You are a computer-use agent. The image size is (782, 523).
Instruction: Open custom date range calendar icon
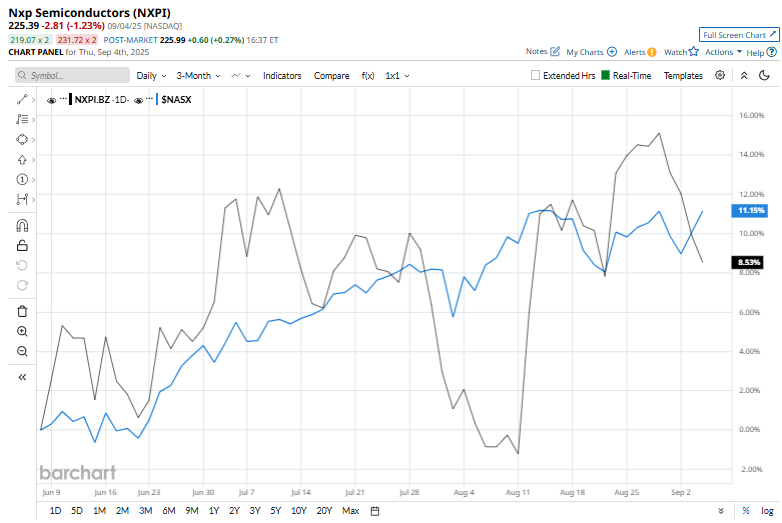[375, 511]
